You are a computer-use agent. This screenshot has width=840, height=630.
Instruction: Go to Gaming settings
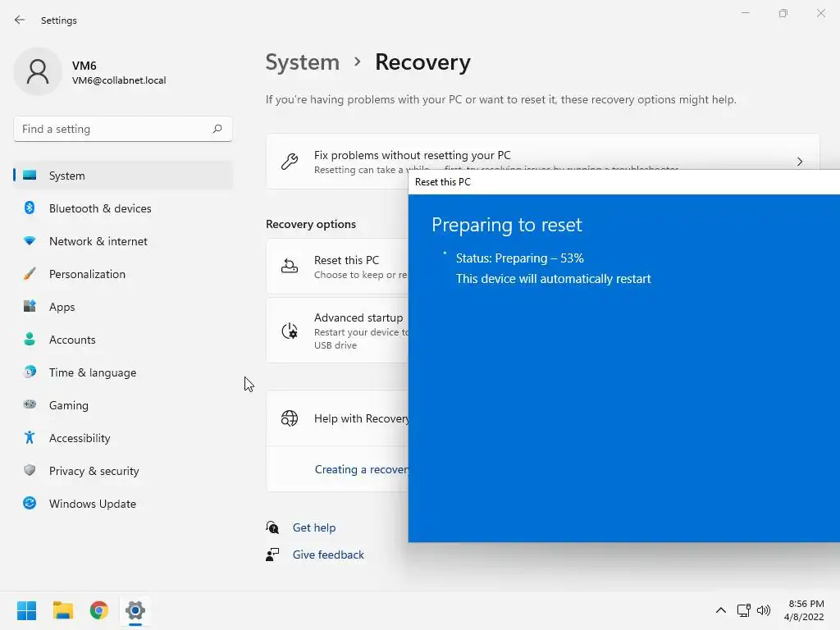click(123, 405)
